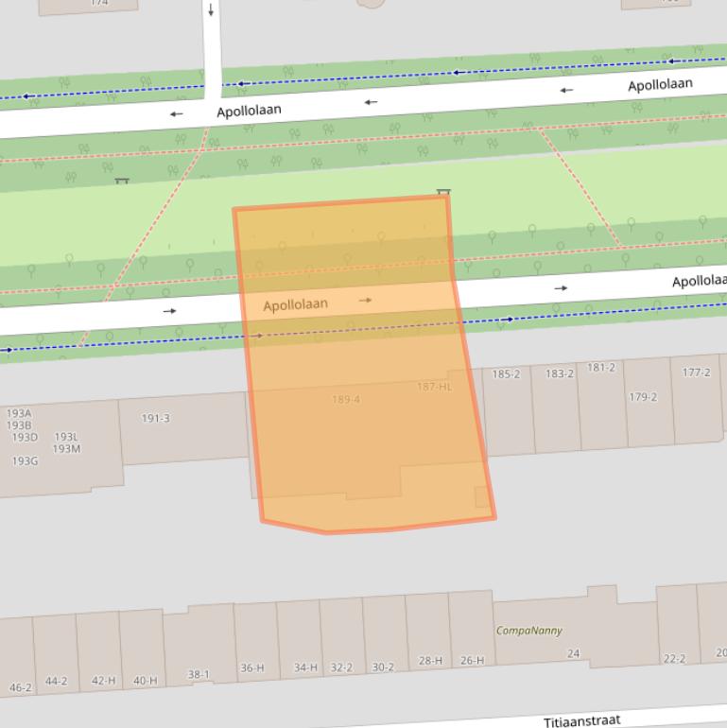Click house number 34-H
This screenshot has width=727, height=728.
pos(305,667)
